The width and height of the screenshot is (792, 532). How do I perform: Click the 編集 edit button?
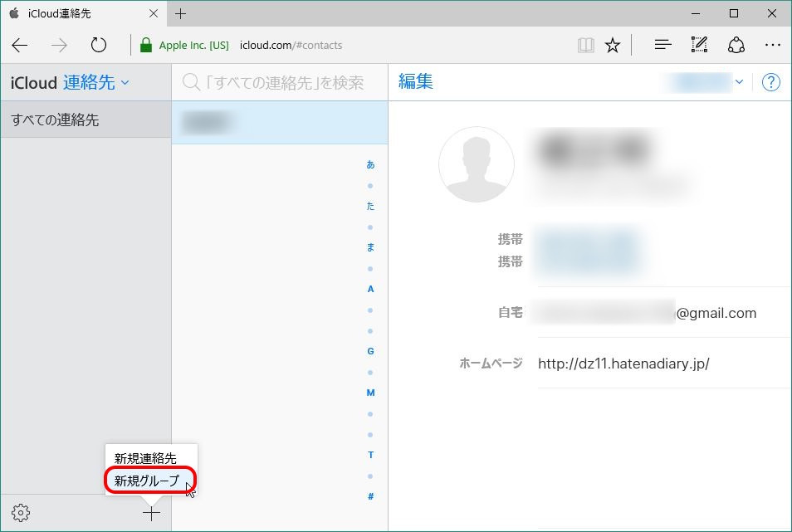tap(415, 82)
